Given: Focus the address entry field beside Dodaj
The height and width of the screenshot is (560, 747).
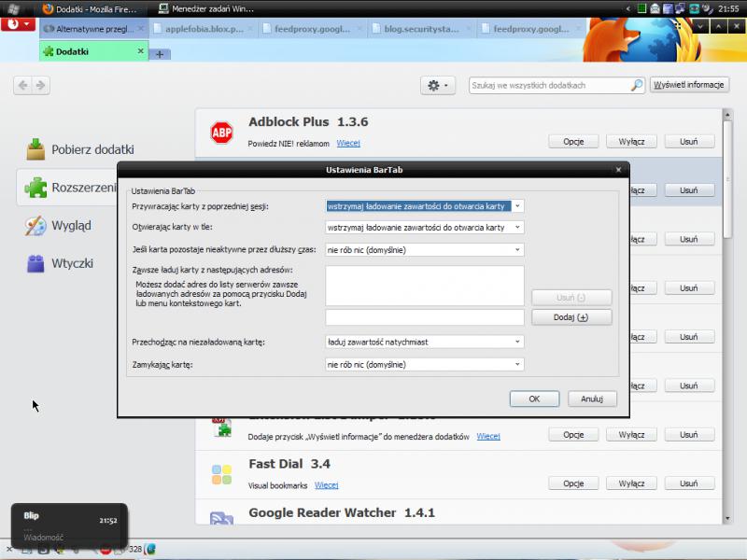Looking at the screenshot, I should pyautogui.click(x=425, y=317).
